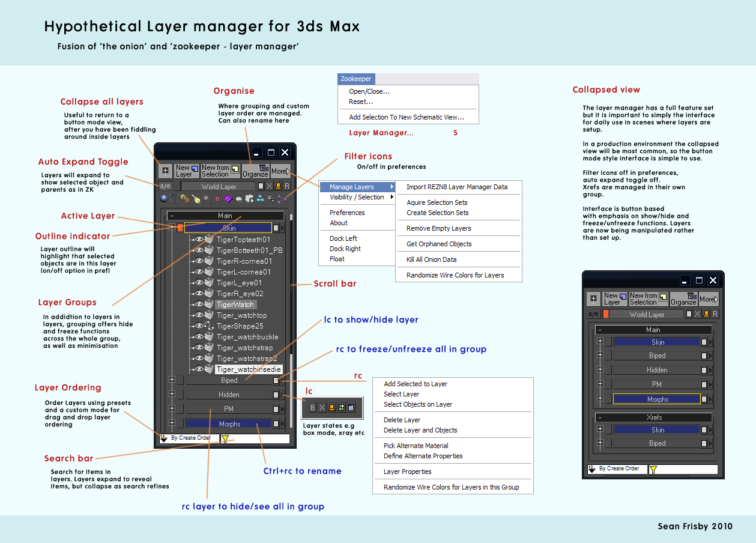Expand the Skin layer plus in main panel
This screenshot has height=543, width=756.
click(172, 227)
